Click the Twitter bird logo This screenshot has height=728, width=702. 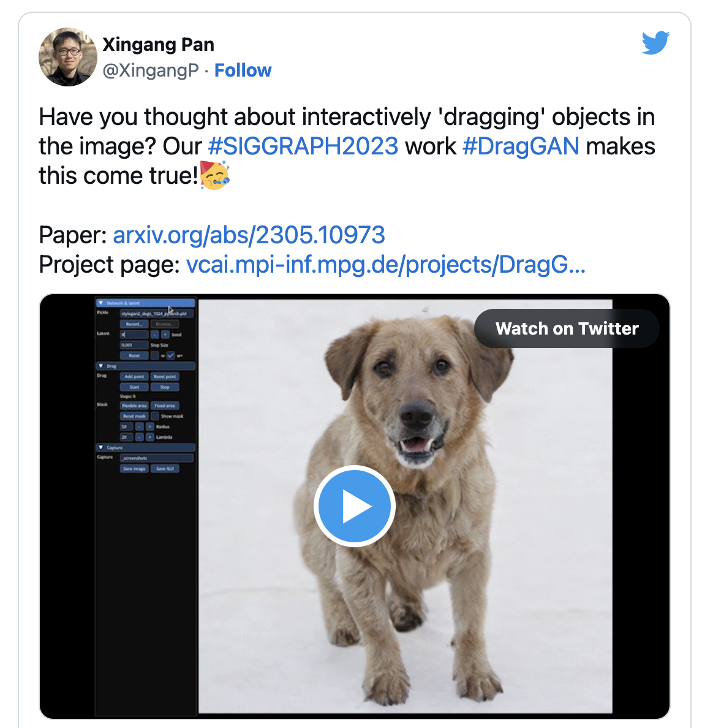[x=655, y=42]
